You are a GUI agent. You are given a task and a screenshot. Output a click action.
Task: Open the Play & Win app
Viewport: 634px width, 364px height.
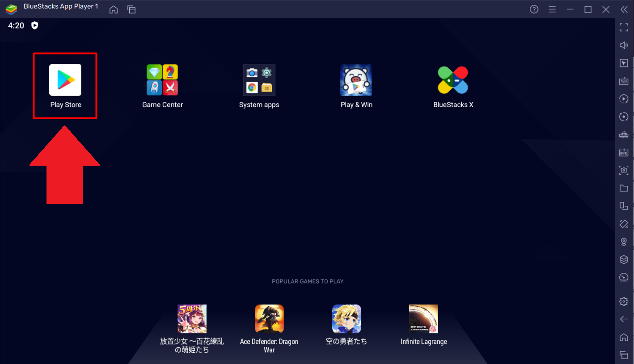[356, 80]
